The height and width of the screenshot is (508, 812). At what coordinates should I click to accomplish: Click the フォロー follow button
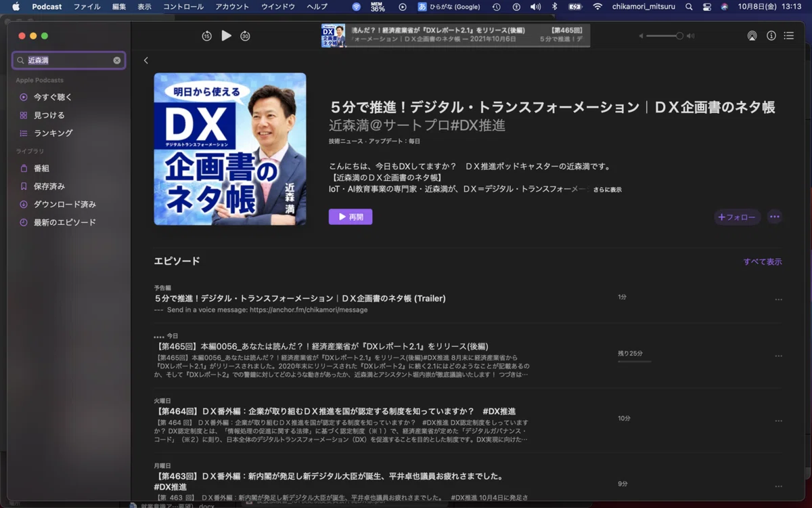click(x=737, y=217)
